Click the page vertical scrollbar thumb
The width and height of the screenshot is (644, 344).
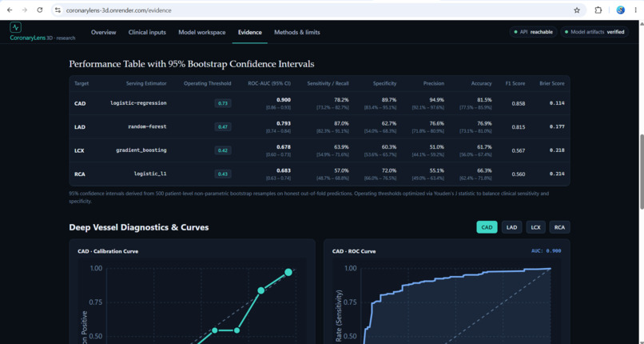(641, 172)
